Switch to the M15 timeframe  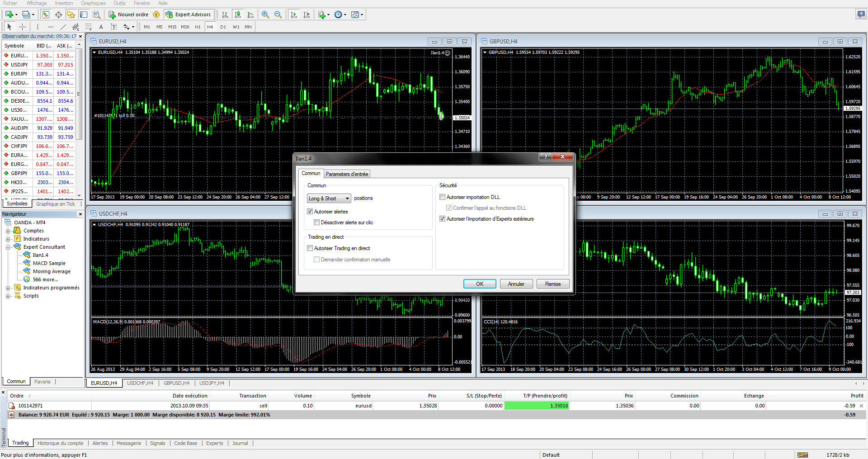click(x=172, y=27)
